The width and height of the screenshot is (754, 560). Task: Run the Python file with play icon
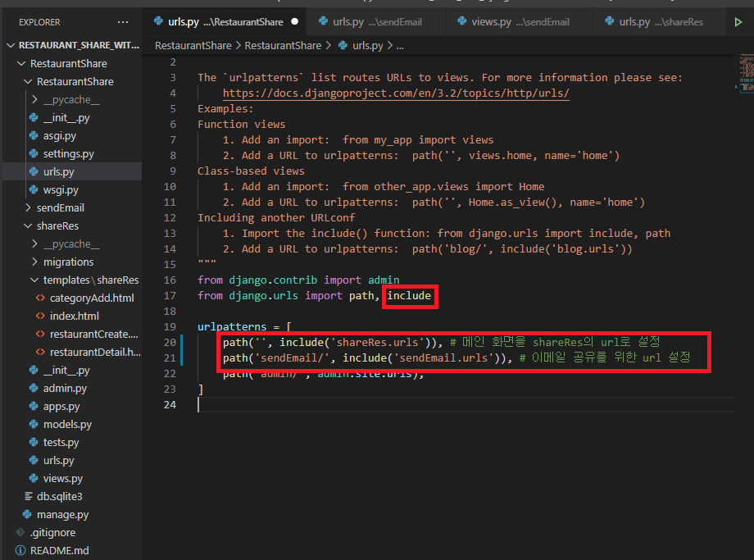[738, 22]
